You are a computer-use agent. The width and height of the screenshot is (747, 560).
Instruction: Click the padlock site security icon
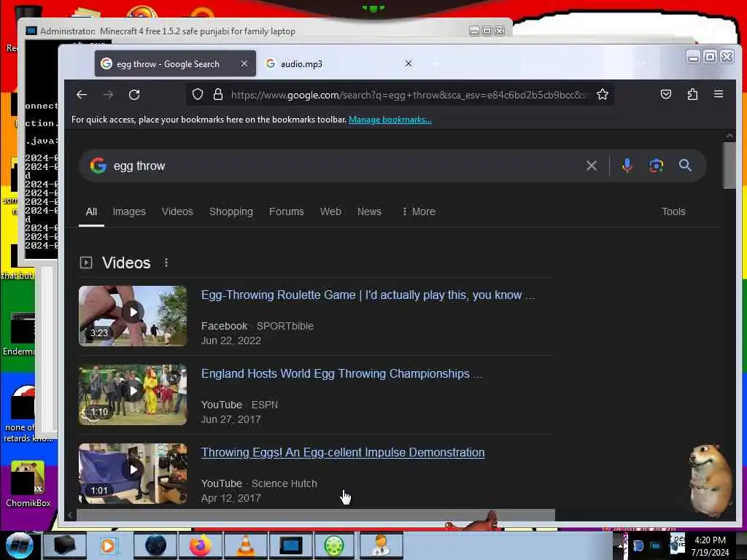(x=218, y=94)
